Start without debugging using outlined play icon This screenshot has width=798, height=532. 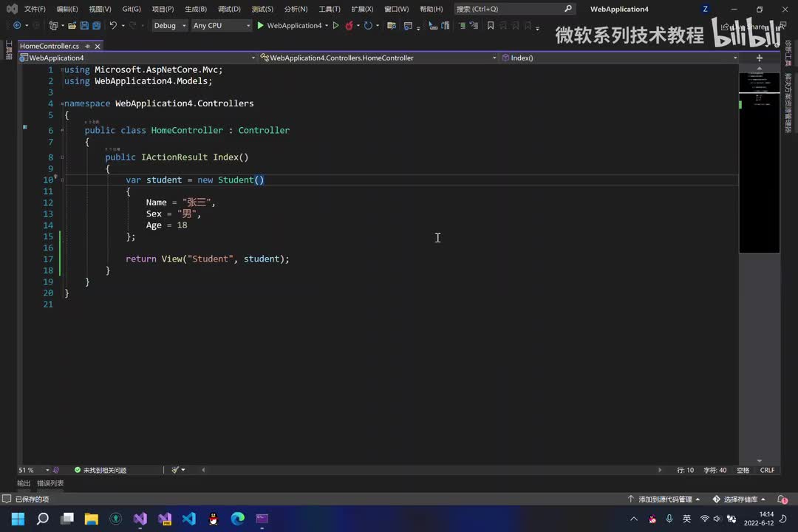pyautogui.click(x=336, y=25)
